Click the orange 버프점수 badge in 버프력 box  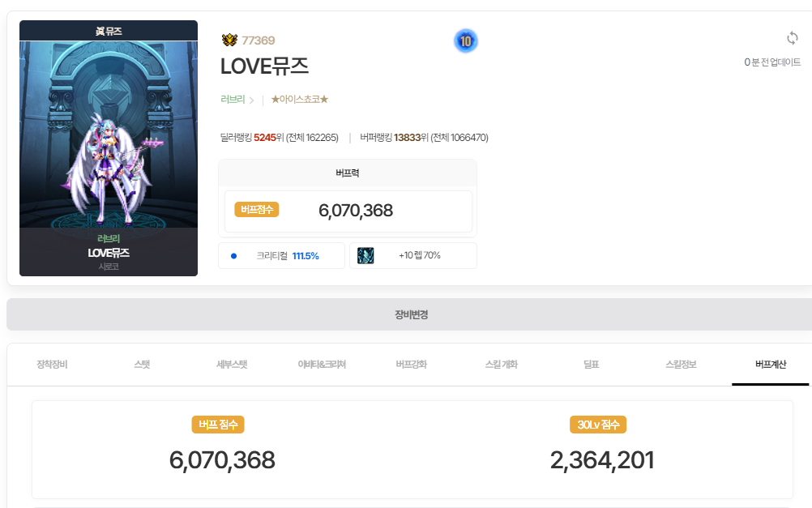point(257,210)
